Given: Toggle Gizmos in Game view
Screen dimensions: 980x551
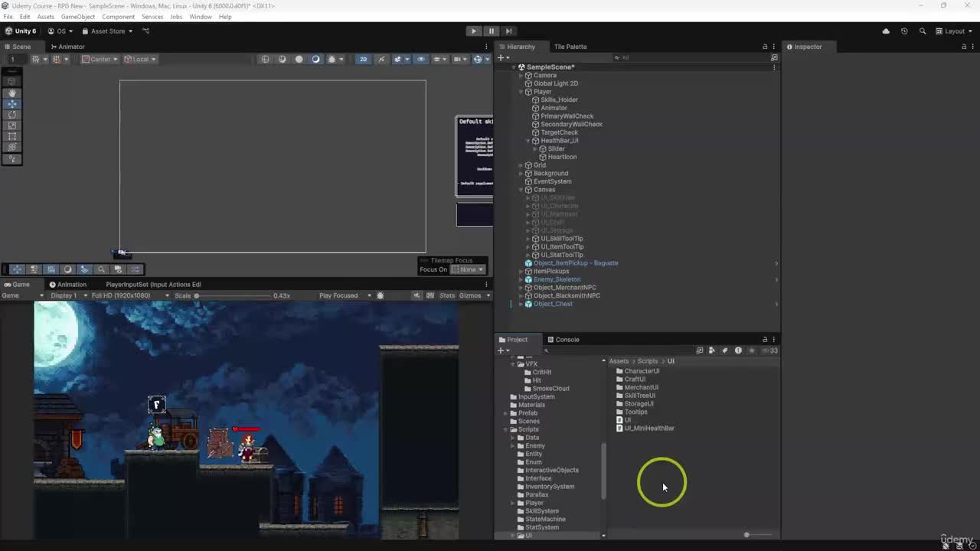Looking at the screenshot, I should pos(470,295).
